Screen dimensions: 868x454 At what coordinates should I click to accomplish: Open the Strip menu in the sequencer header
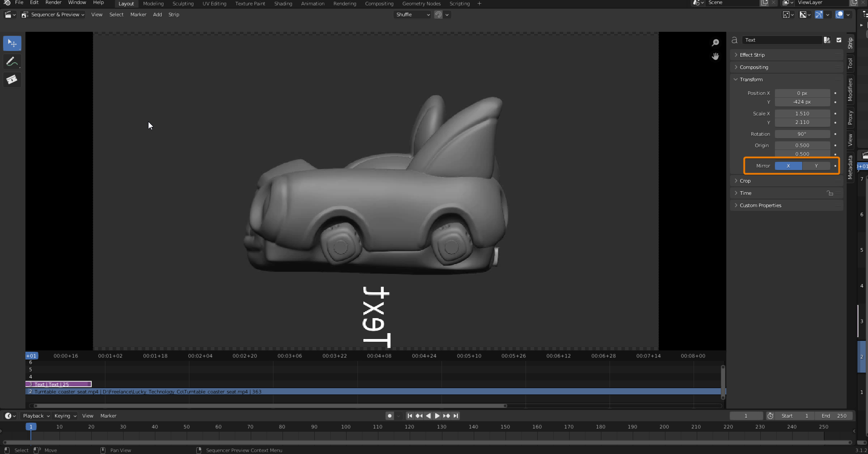coord(174,15)
